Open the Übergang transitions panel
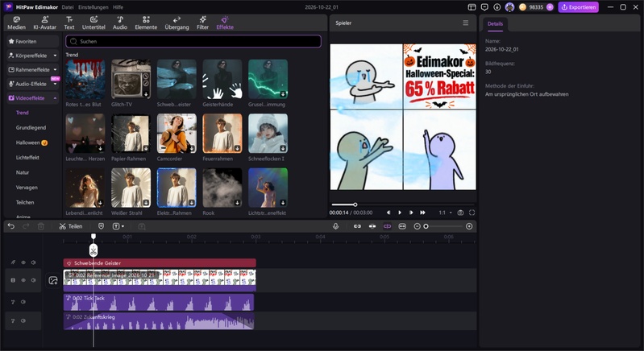Screen dimensions: 644x351 point(177,23)
